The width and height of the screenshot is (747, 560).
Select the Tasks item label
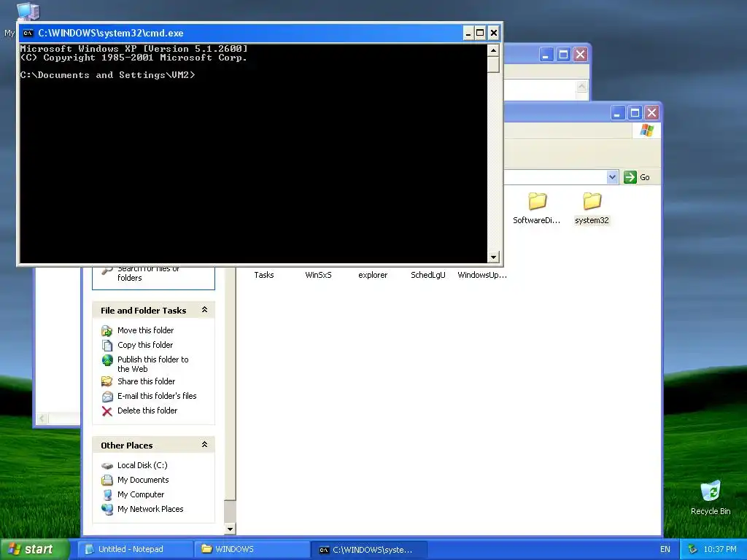tap(264, 275)
